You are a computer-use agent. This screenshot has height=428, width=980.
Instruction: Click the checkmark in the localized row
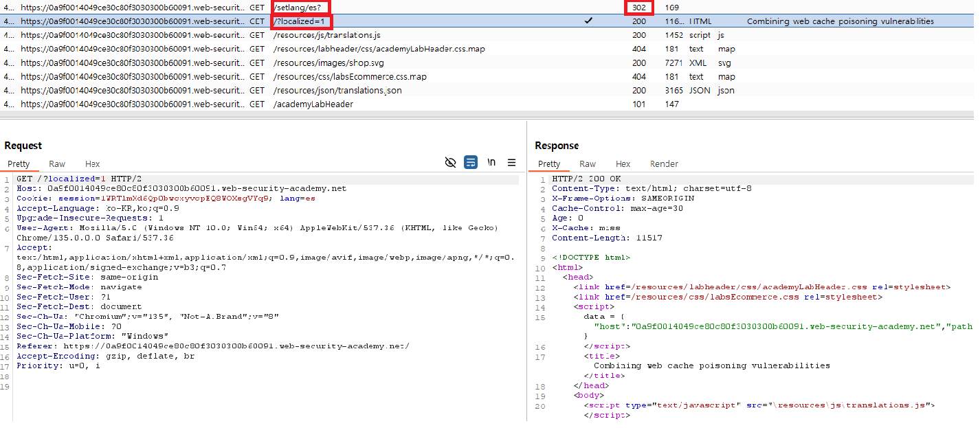click(x=588, y=21)
